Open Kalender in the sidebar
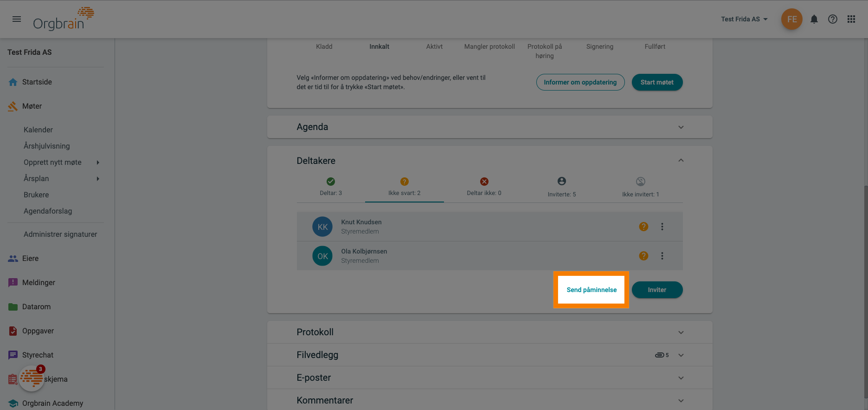The height and width of the screenshot is (410, 868). point(38,130)
